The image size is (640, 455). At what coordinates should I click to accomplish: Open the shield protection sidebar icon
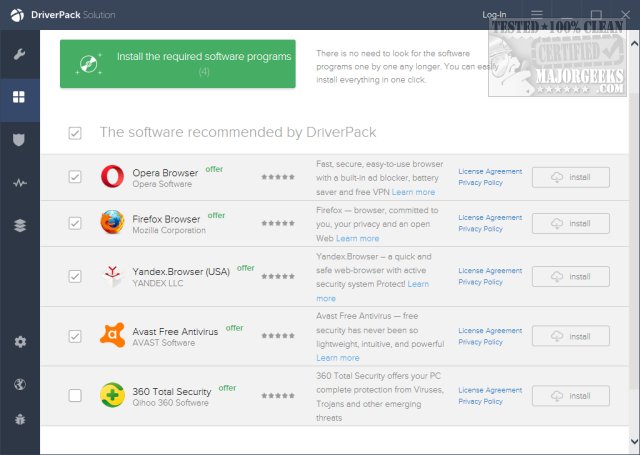pos(19,141)
